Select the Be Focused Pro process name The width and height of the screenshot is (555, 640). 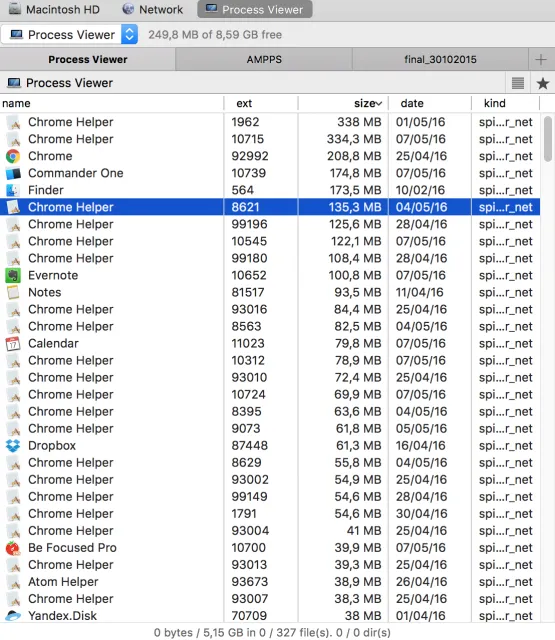point(72,548)
